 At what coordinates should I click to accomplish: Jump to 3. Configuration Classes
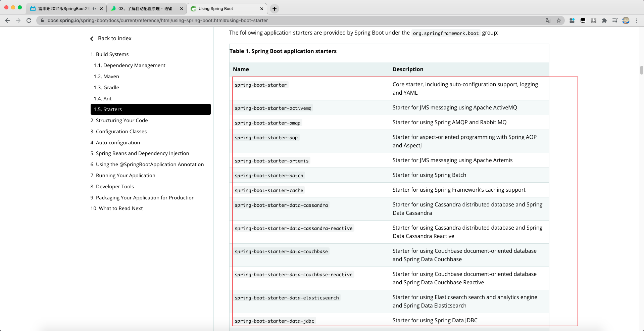pyautogui.click(x=118, y=132)
